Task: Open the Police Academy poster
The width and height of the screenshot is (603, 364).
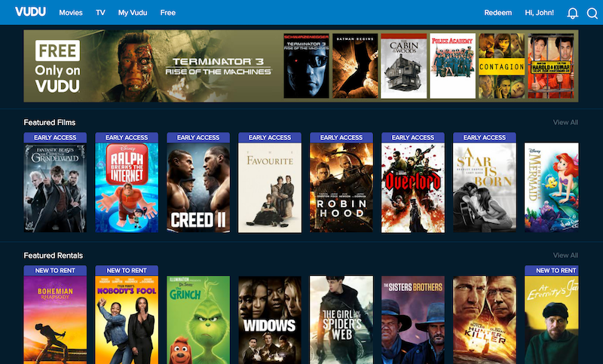Action: (x=453, y=66)
